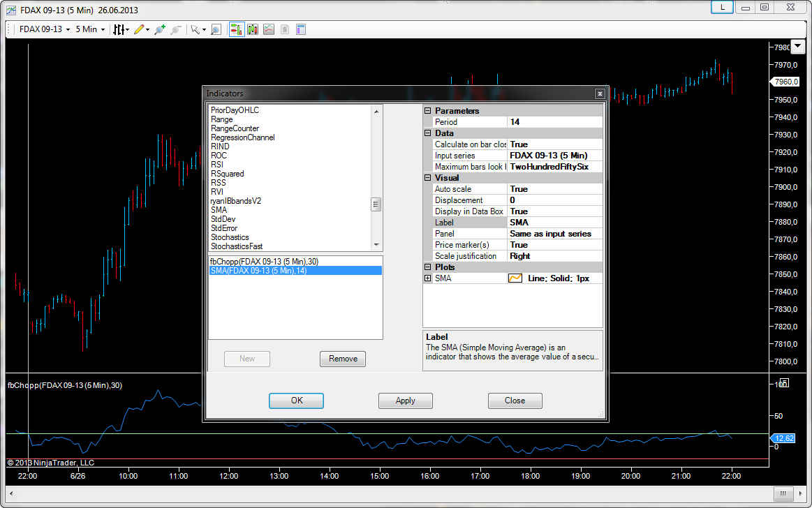Click the zoom in magnifier icon
The height and width of the screenshot is (508, 812).
pos(160,29)
